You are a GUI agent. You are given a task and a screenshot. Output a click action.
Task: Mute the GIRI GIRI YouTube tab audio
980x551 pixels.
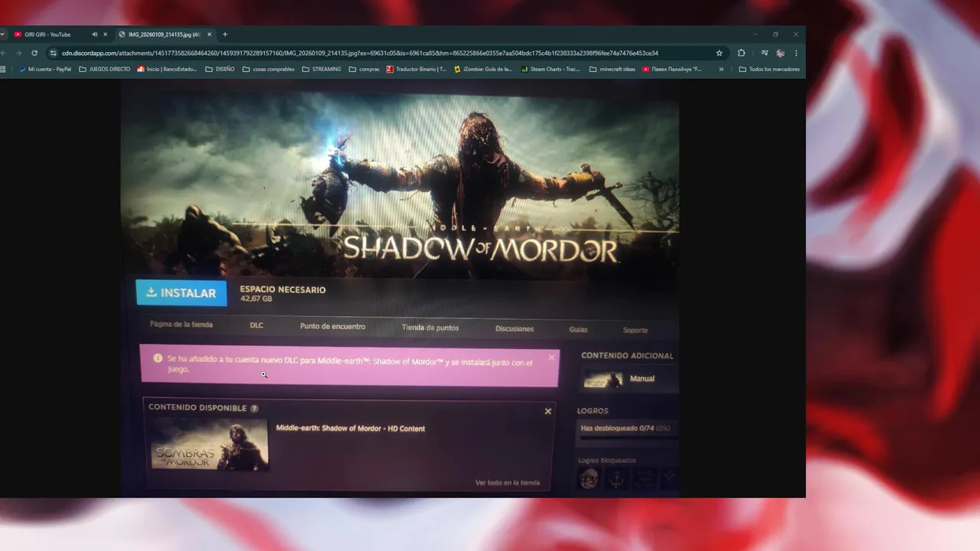94,34
